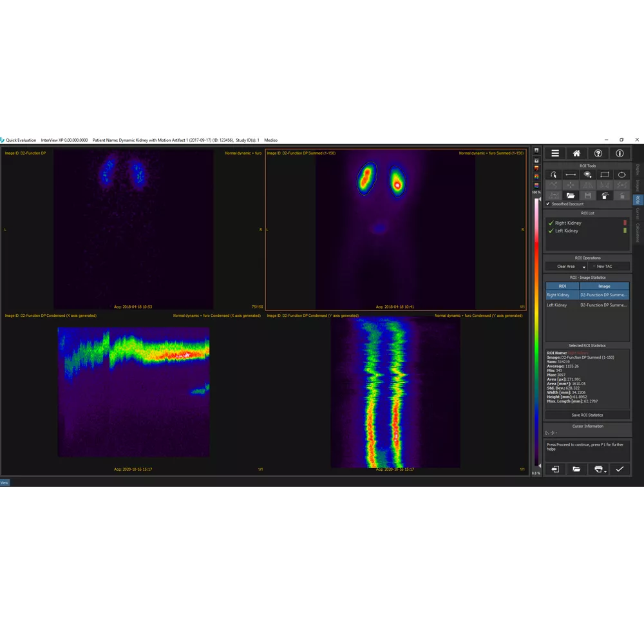This screenshot has height=644, width=644.
Task: Click the lower color scale slider handle
Action: [x=539, y=466]
